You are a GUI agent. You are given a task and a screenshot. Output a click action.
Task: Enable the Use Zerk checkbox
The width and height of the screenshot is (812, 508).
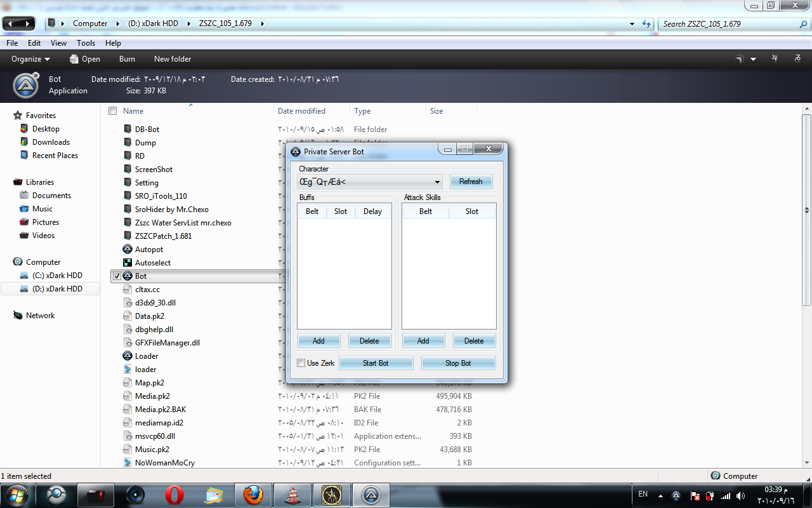tap(301, 363)
